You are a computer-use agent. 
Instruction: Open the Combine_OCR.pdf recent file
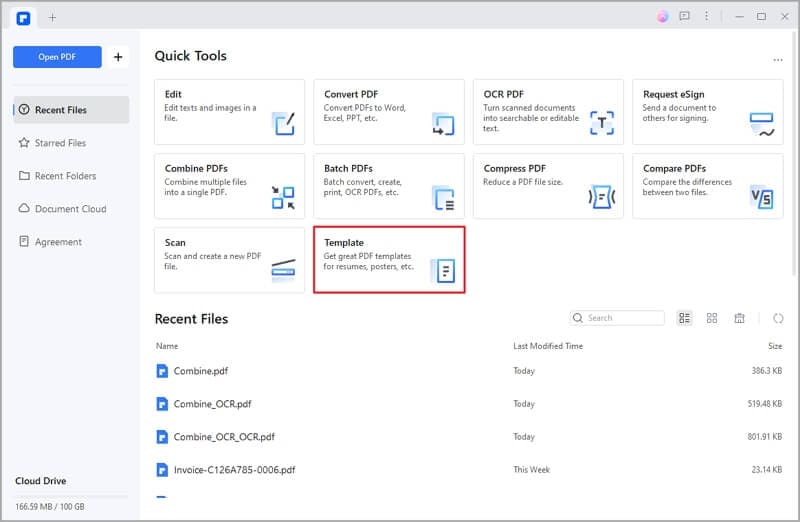coord(212,404)
